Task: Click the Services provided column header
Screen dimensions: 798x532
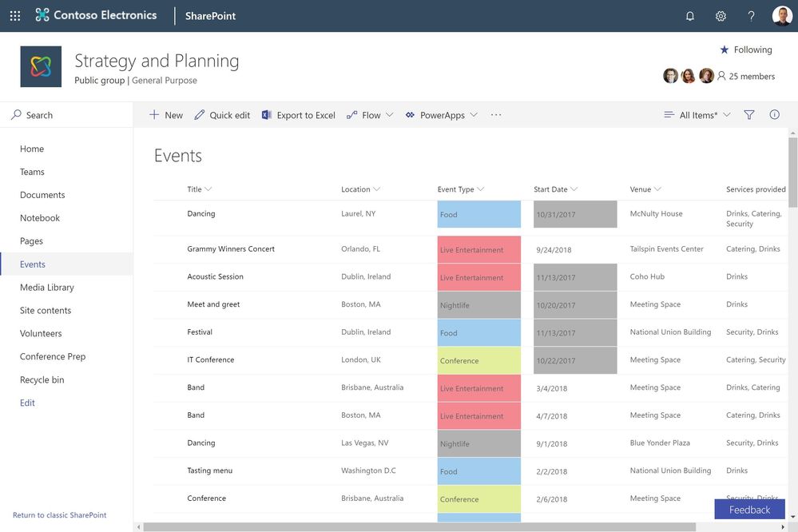Action: pos(756,189)
